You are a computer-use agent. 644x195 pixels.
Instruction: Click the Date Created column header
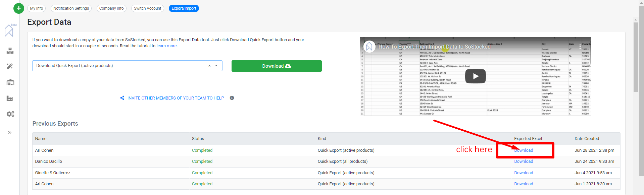point(587,139)
